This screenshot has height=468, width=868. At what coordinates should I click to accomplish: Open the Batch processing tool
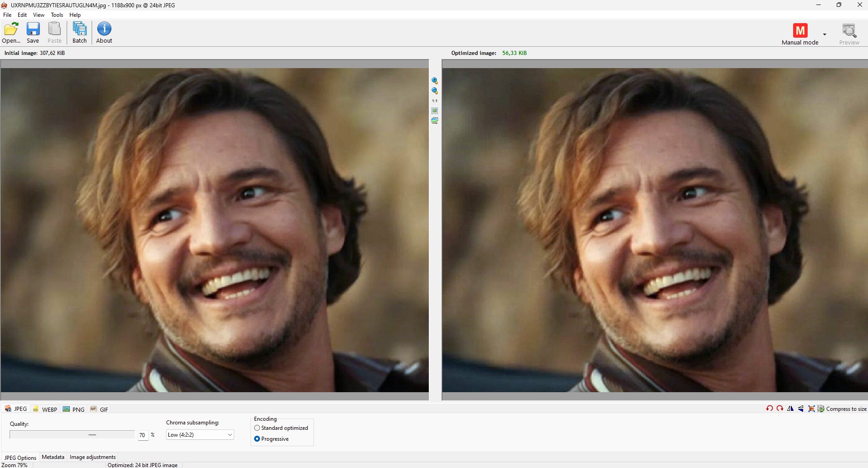[79, 33]
